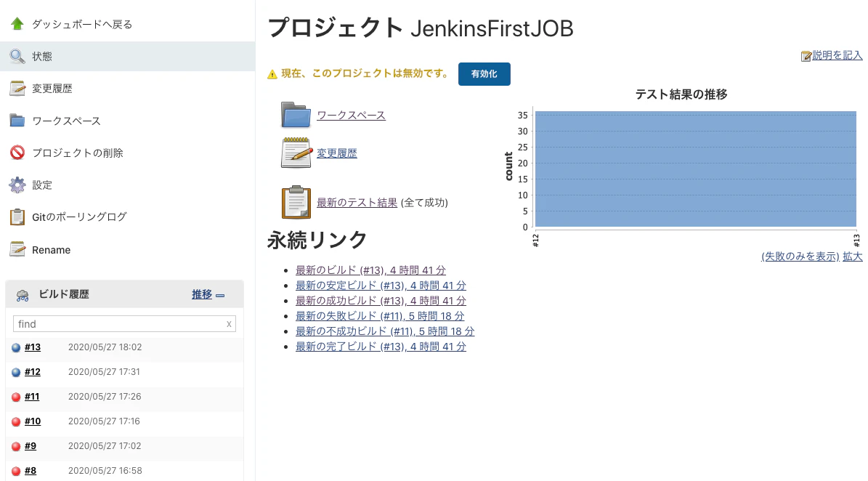Click 失敗のみを表示 under the chart
Screen dimensions: 868x481
[x=800, y=256]
